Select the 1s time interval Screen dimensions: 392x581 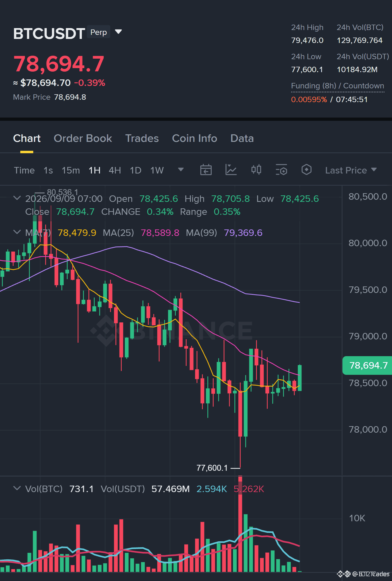[48, 170]
